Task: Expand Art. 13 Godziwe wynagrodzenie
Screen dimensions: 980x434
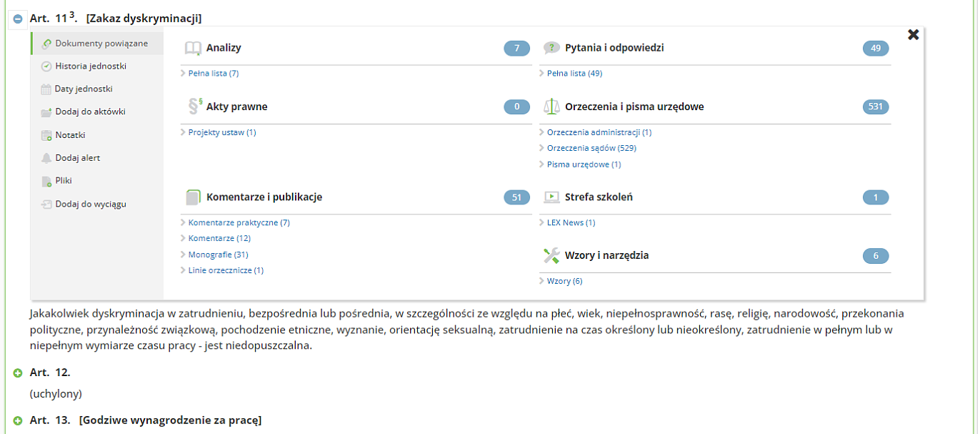Action: pos(18,421)
